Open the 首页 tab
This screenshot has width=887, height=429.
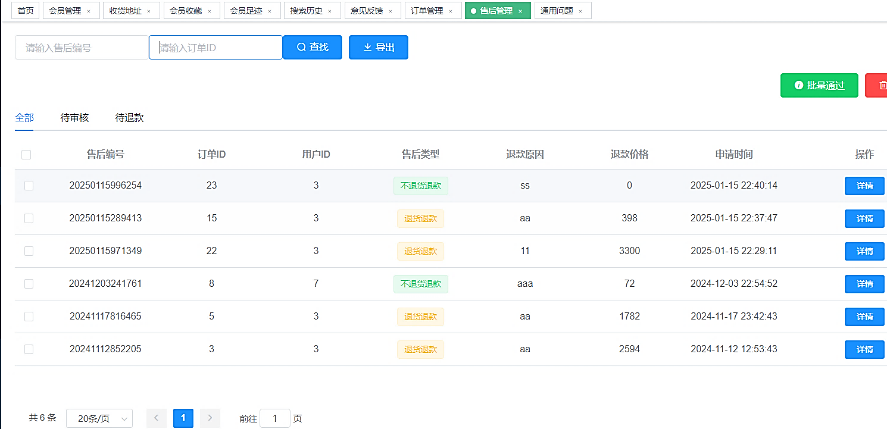pyautogui.click(x=25, y=11)
